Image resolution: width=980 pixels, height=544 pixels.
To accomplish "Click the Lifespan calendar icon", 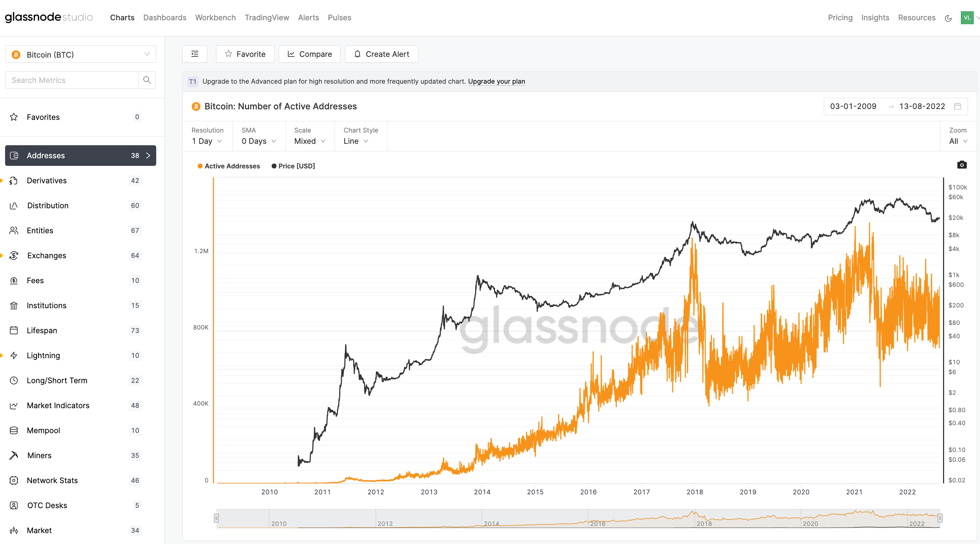I will pos(14,330).
